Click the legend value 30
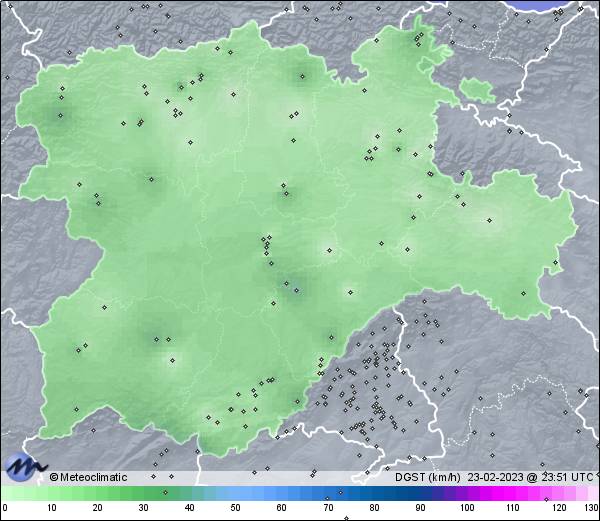 143,508
